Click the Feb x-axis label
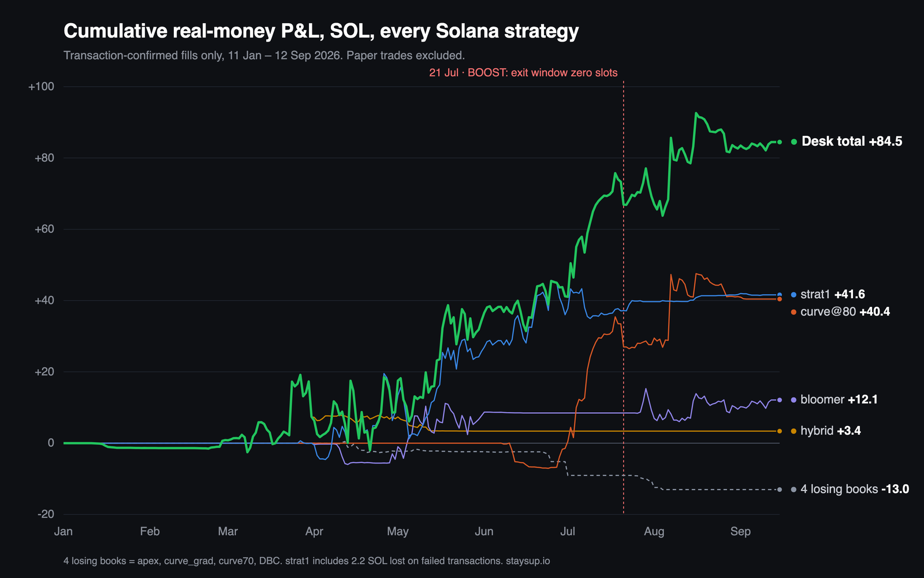 click(150, 532)
